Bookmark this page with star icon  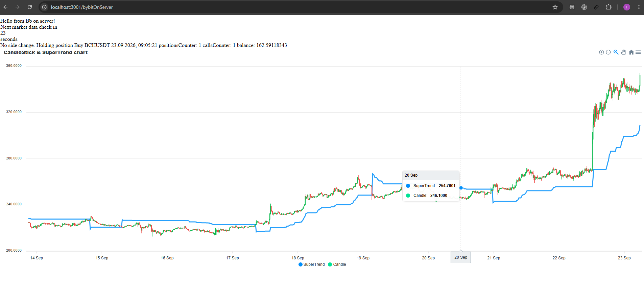tap(555, 7)
